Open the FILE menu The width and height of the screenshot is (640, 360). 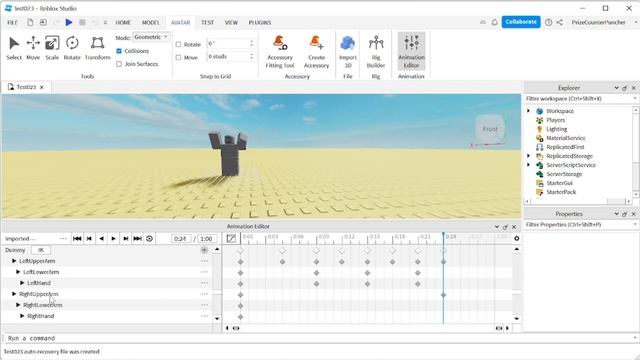(x=13, y=22)
